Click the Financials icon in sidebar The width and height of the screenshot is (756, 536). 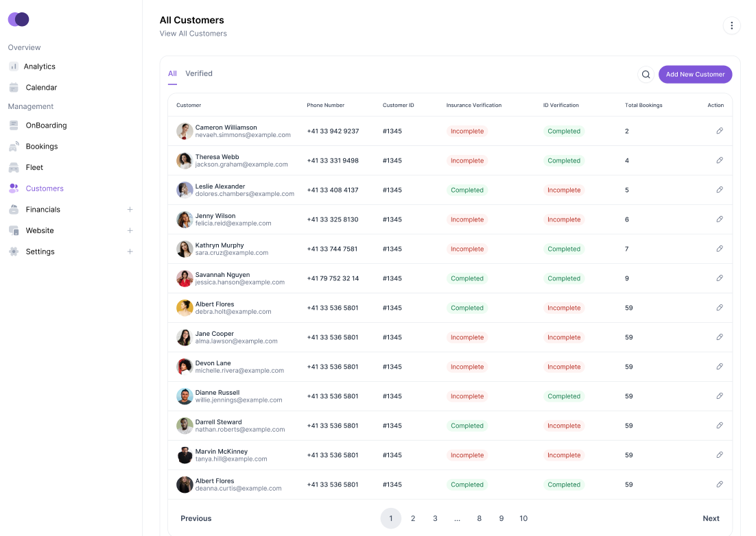pos(14,210)
